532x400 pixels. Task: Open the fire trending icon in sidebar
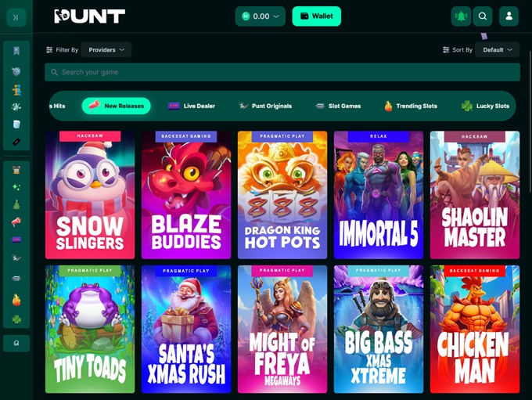16,300
